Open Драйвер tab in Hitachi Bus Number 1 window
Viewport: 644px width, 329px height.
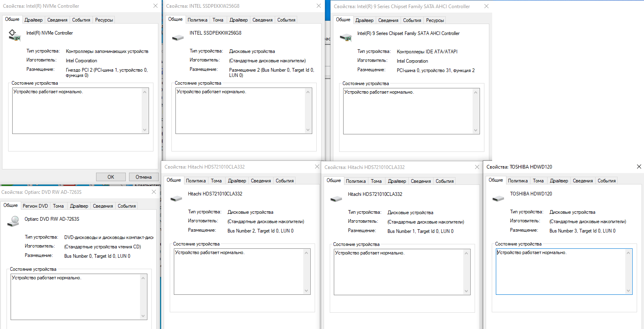397,181
